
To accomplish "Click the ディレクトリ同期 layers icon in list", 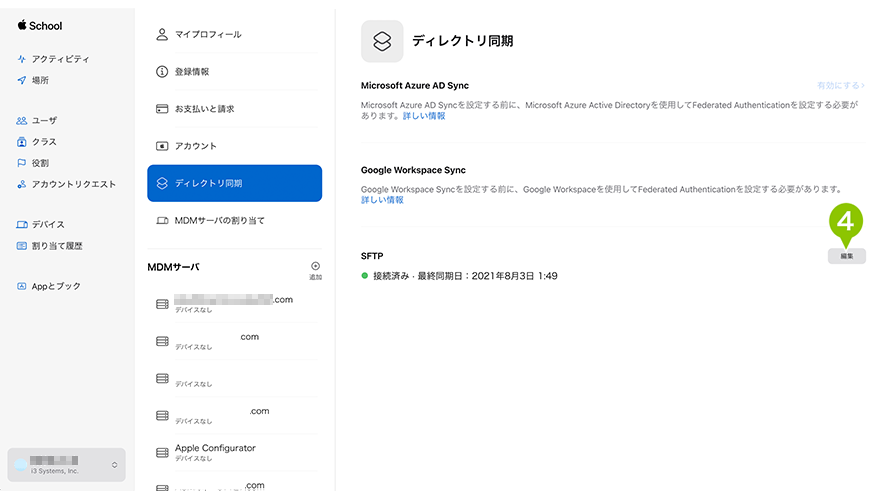I will click(x=162, y=183).
